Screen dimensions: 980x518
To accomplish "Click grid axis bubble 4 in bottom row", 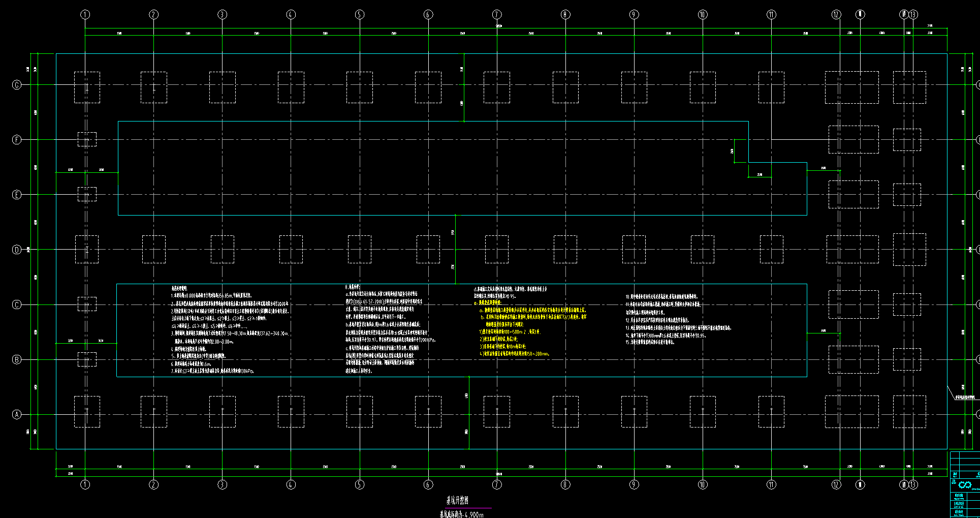I will pos(291,484).
